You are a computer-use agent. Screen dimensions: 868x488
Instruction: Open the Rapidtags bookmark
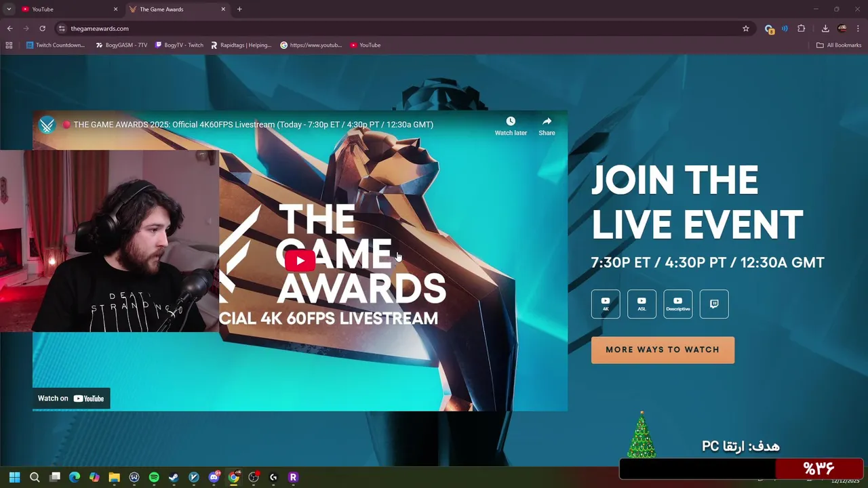pos(241,45)
